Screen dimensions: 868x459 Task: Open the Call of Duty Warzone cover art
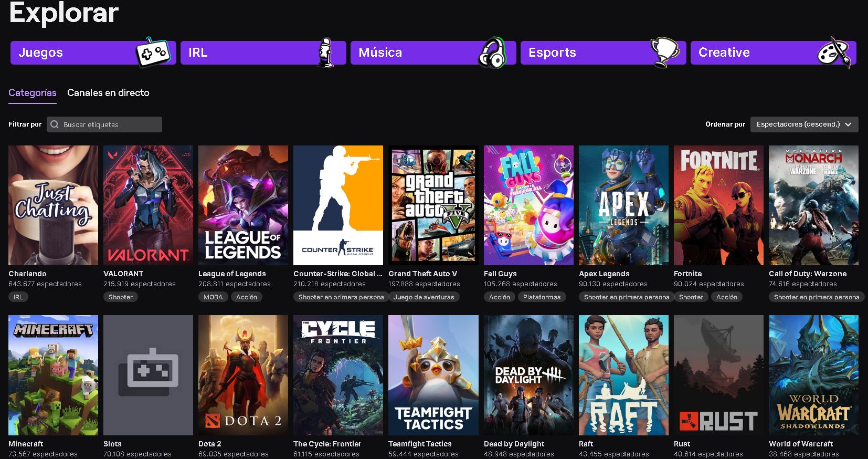click(x=813, y=205)
